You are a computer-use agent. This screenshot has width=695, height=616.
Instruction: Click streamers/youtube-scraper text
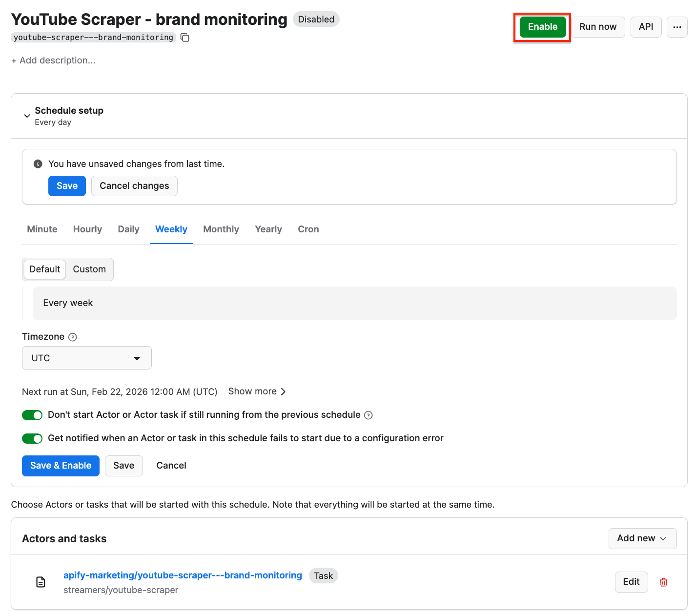121,590
